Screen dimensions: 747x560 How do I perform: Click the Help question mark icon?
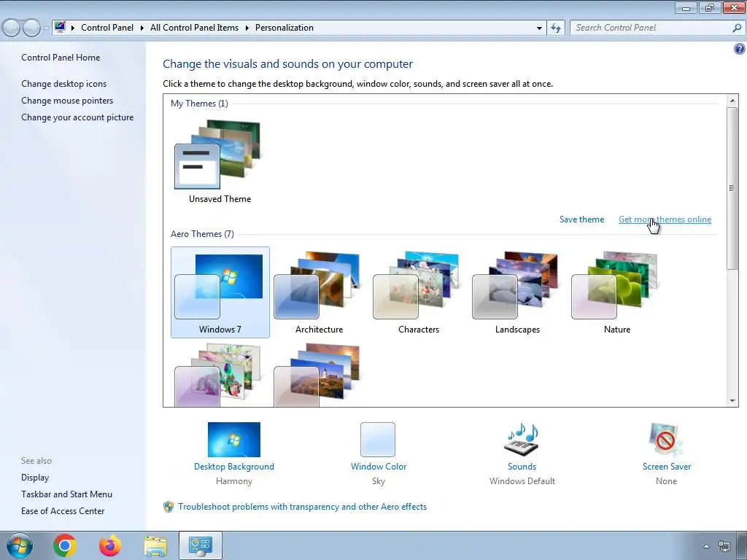[x=740, y=49]
